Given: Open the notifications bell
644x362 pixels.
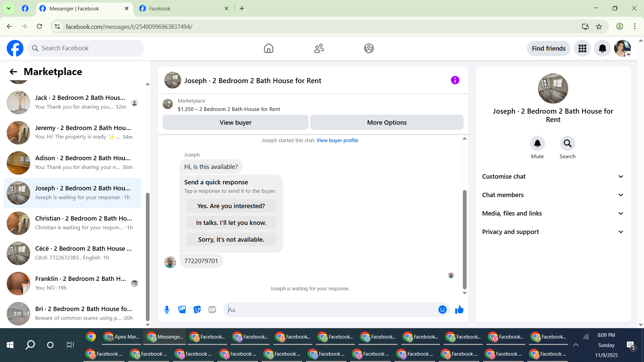Looking at the screenshot, I should click(602, 49).
